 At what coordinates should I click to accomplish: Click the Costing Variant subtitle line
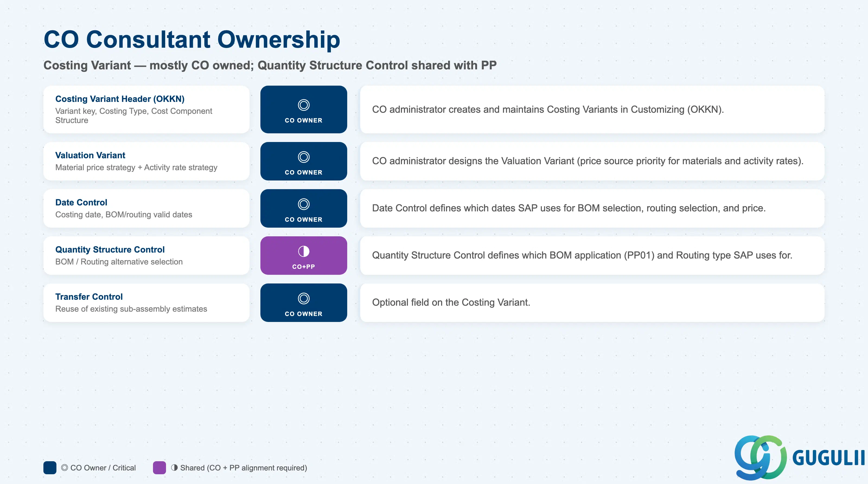tap(270, 65)
